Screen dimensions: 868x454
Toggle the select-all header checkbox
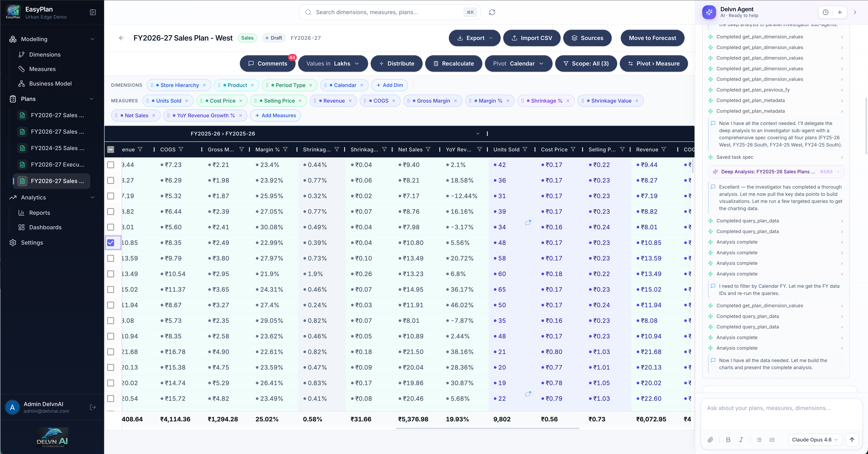click(x=110, y=149)
